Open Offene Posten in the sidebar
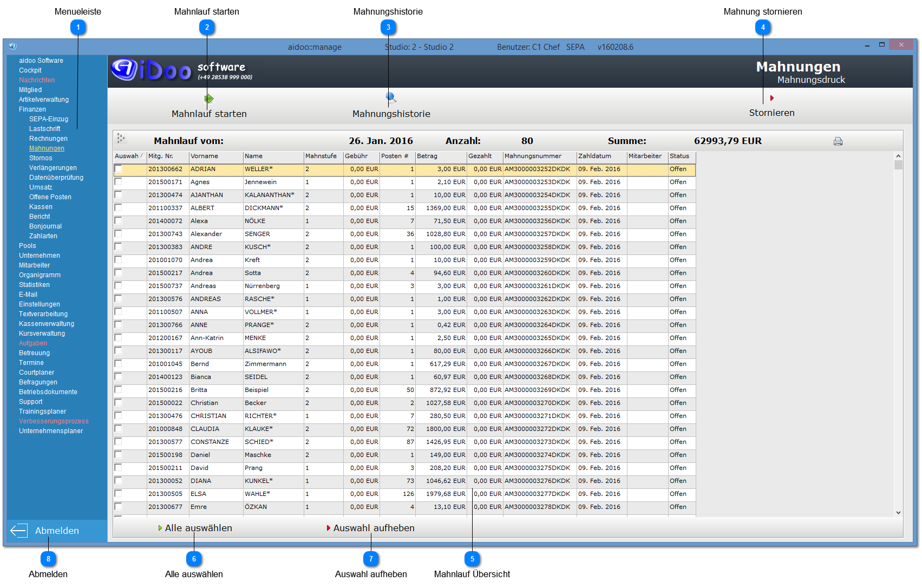The image size is (922, 588). click(50, 197)
